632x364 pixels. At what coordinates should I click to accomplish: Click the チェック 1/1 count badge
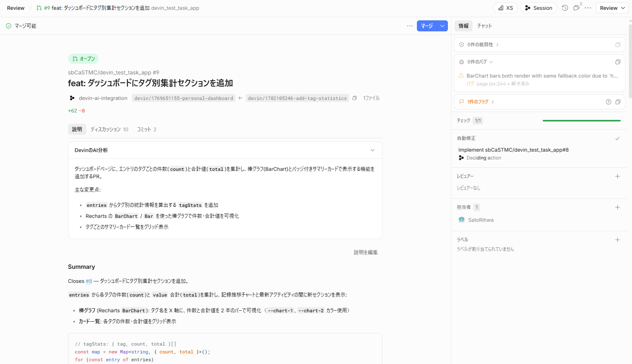(478, 121)
